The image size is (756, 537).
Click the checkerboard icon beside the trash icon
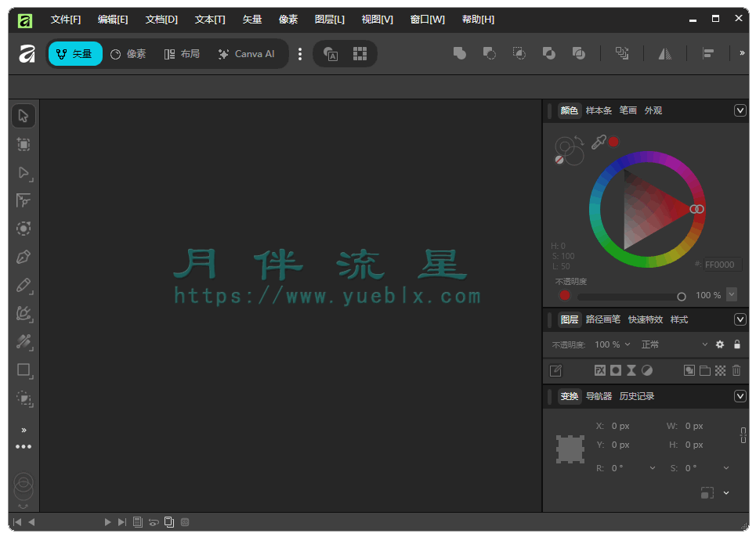720,370
